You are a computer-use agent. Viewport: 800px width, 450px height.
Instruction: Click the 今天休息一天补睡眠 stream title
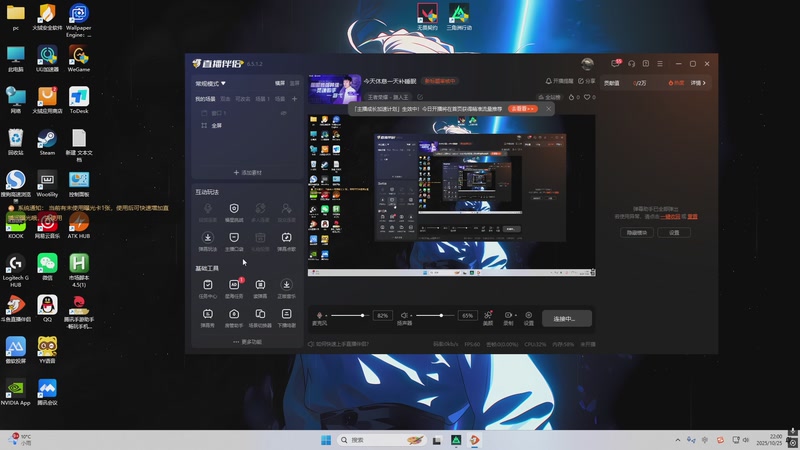tap(390, 81)
